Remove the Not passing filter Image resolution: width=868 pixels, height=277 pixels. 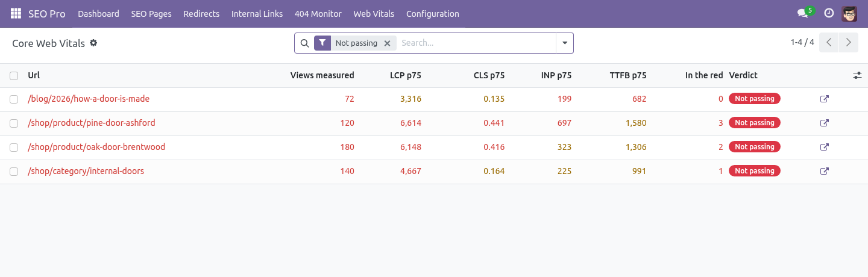click(x=388, y=43)
